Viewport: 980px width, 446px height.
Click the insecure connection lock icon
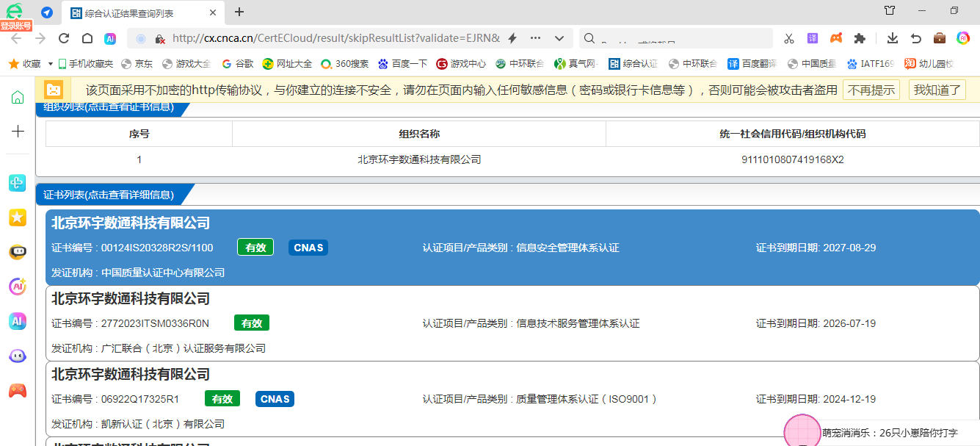(x=159, y=38)
